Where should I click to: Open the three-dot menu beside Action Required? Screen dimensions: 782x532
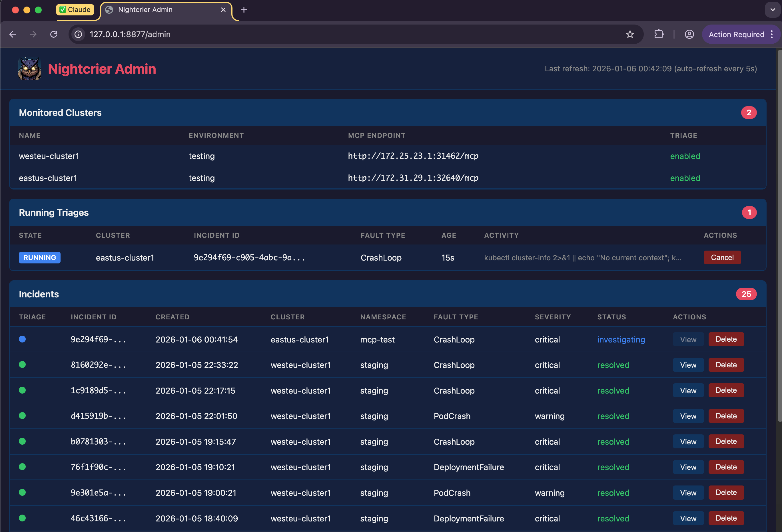771,34
